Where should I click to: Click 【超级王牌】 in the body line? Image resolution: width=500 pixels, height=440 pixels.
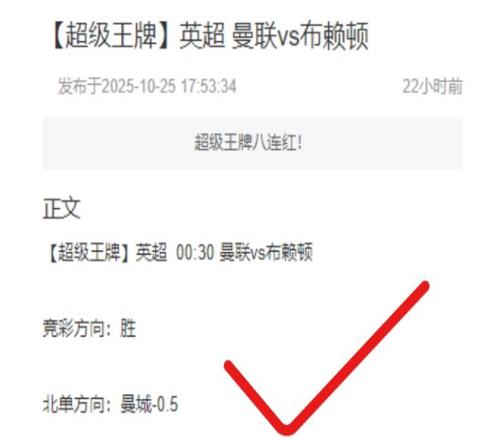point(87,252)
